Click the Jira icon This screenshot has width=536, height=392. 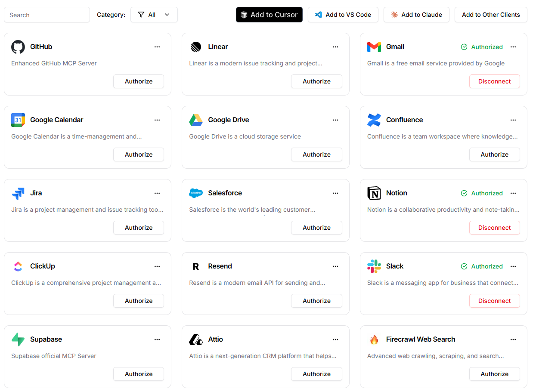[x=18, y=193]
